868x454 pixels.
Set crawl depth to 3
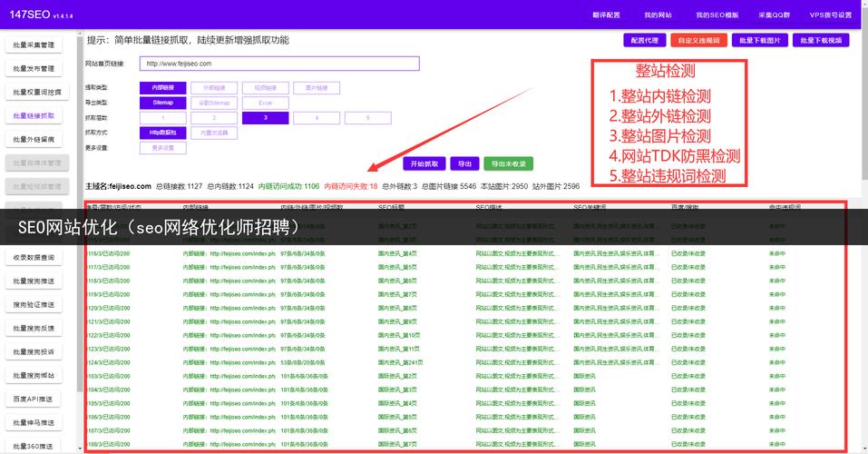[265, 117]
